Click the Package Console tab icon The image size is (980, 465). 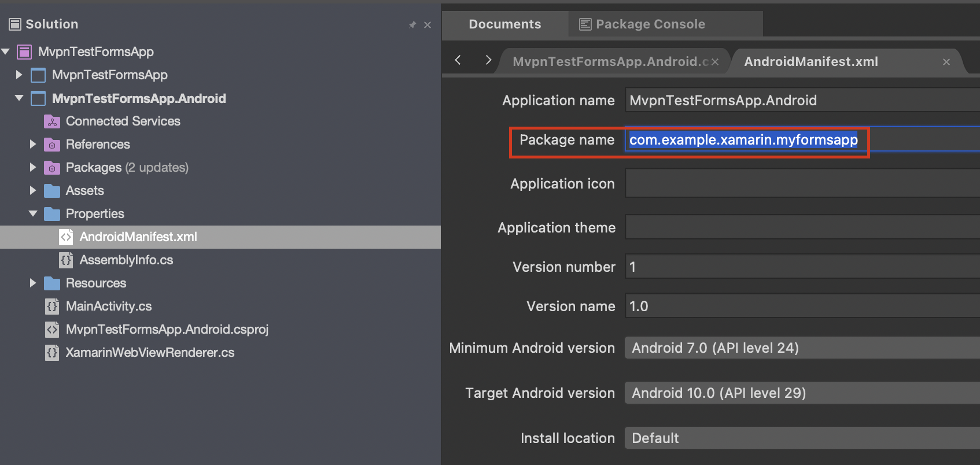point(585,24)
